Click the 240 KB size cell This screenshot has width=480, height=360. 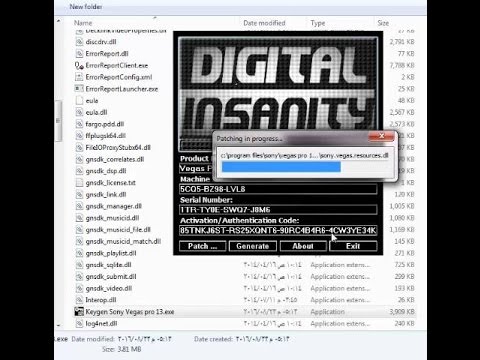404,324
